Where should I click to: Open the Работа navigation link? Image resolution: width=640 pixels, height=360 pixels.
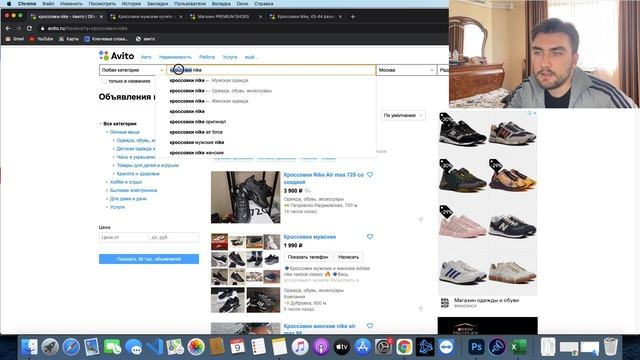click(x=207, y=57)
